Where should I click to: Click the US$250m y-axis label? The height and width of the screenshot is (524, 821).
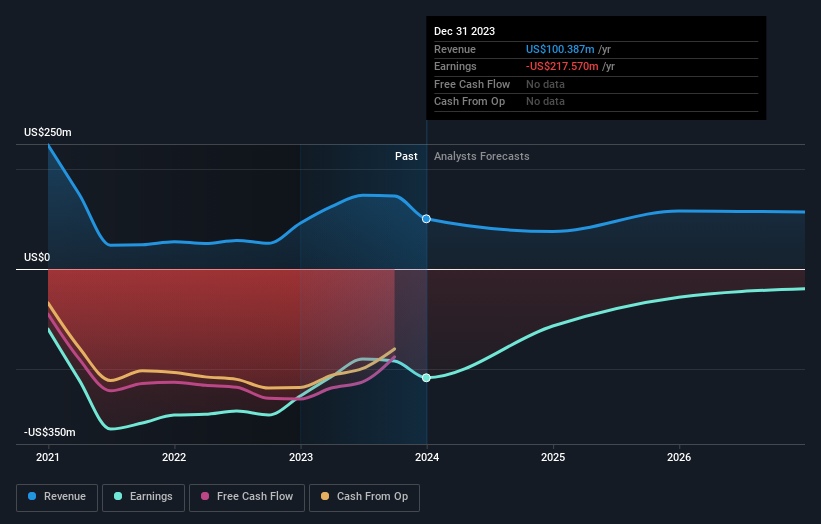click(48, 132)
